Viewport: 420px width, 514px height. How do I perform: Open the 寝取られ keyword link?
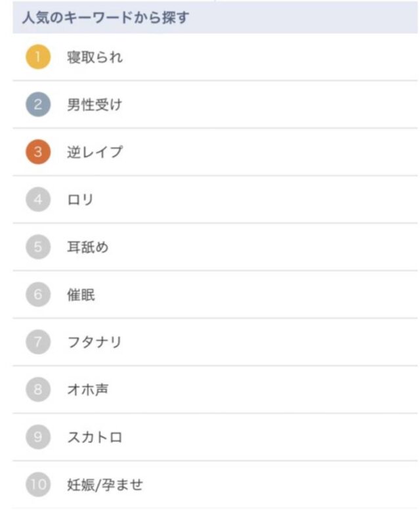click(x=94, y=57)
